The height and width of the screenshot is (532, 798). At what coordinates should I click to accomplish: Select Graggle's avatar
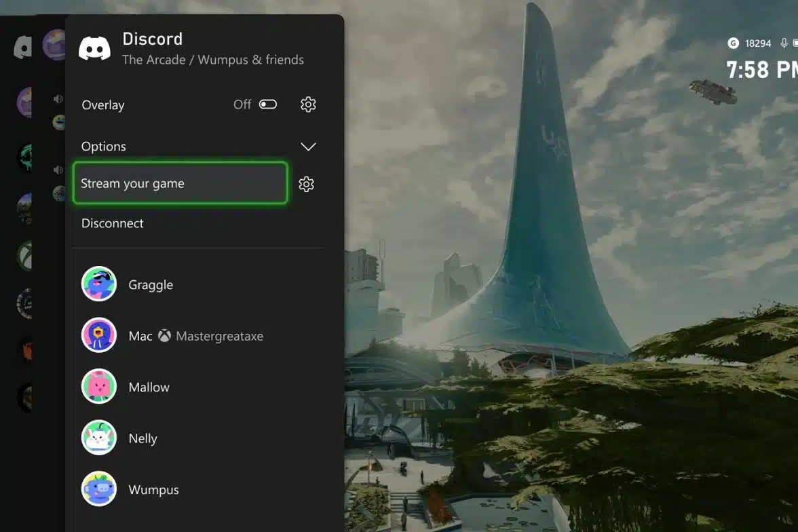click(99, 284)
